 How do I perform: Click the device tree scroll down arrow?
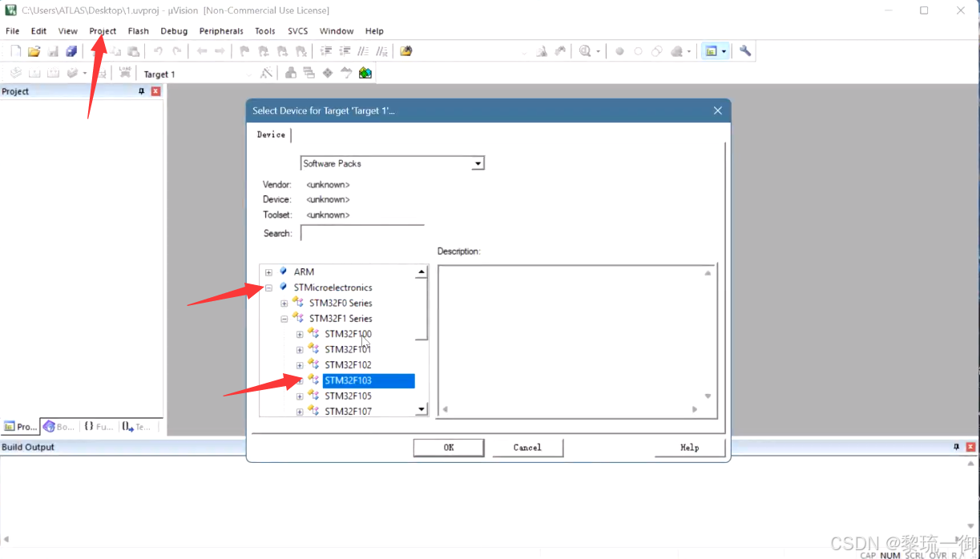(x=421, y=410)
